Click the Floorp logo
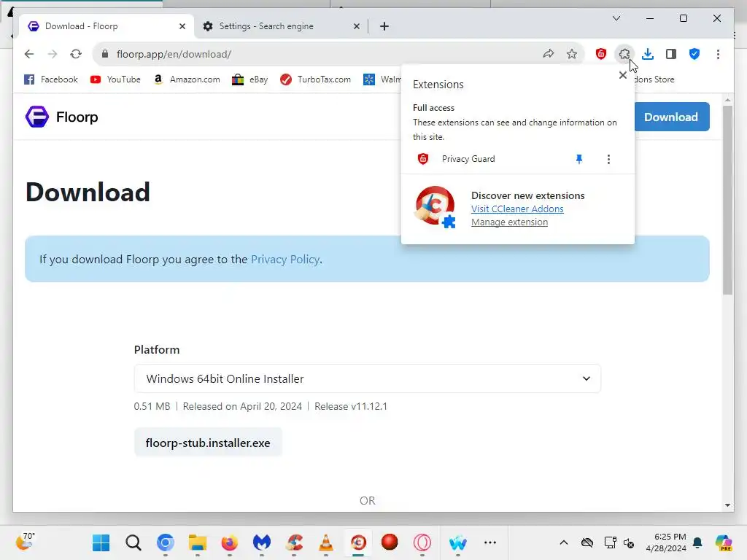Screen dimensions: 747x560 click(61, 117)
